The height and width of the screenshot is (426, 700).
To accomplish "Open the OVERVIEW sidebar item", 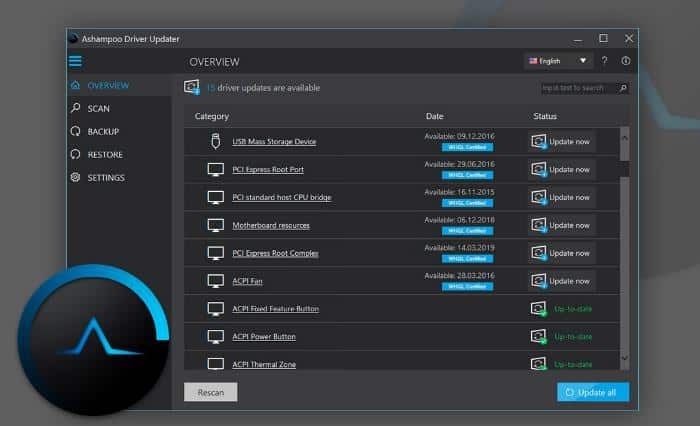I will point(119,85).
